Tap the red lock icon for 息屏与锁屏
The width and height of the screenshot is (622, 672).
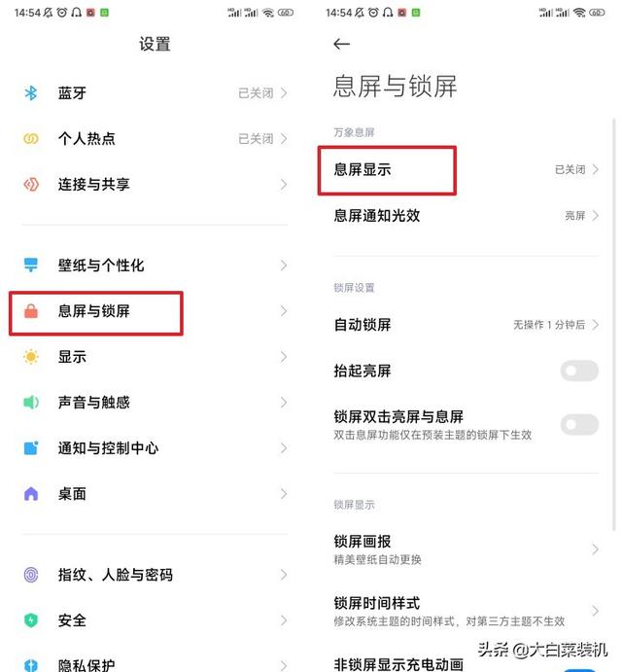pos(31,311)
